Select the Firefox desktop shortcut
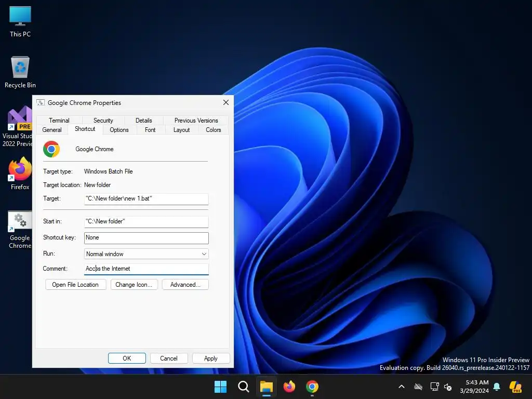 (x=20, y=174)
